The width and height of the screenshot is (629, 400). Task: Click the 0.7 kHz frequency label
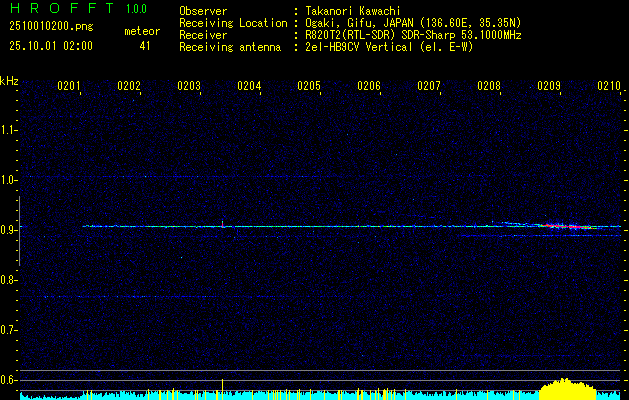pos(8,330)
